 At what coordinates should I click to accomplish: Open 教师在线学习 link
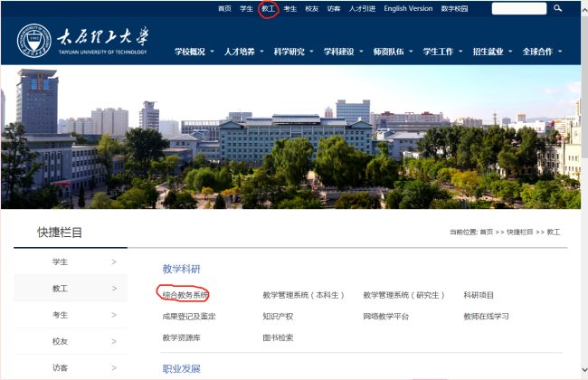click(486, 317)
